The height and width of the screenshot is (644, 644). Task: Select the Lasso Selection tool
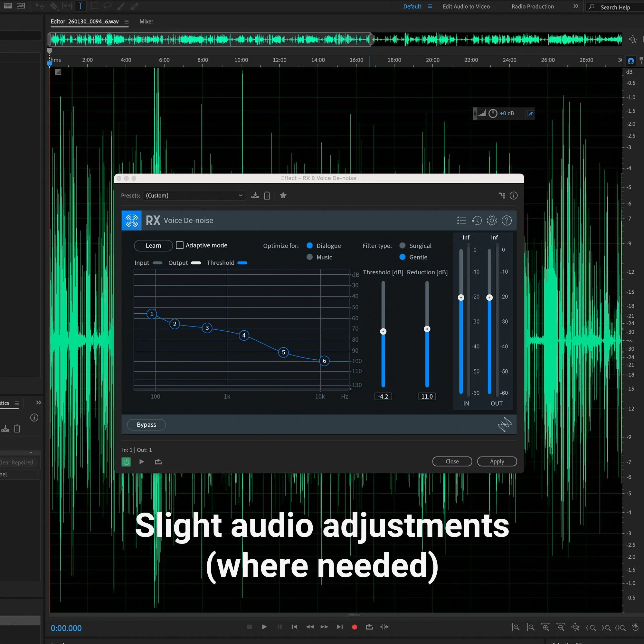107,6
